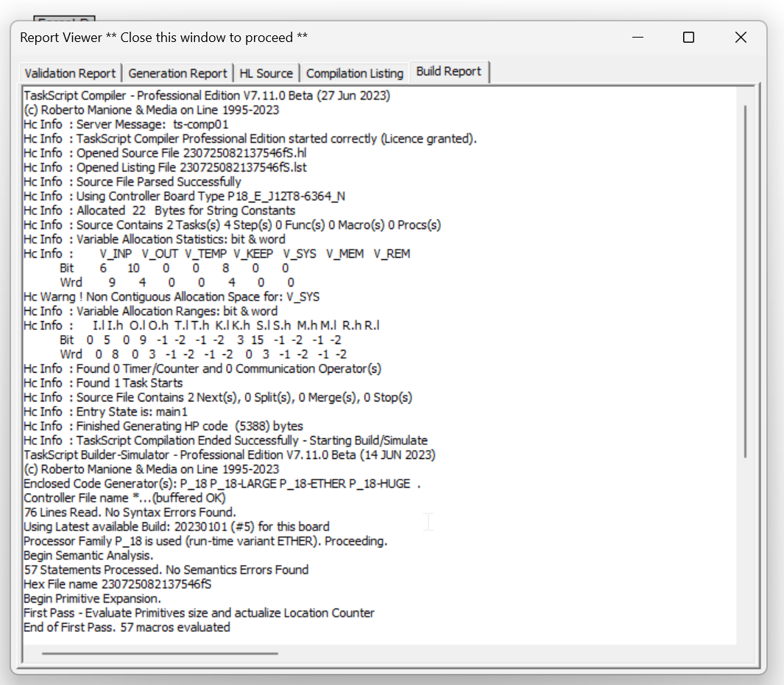Screen dimensions: 784x685
Task: Click 'Using Latest available Build: 20230101' line
Action: click(177, 527)
